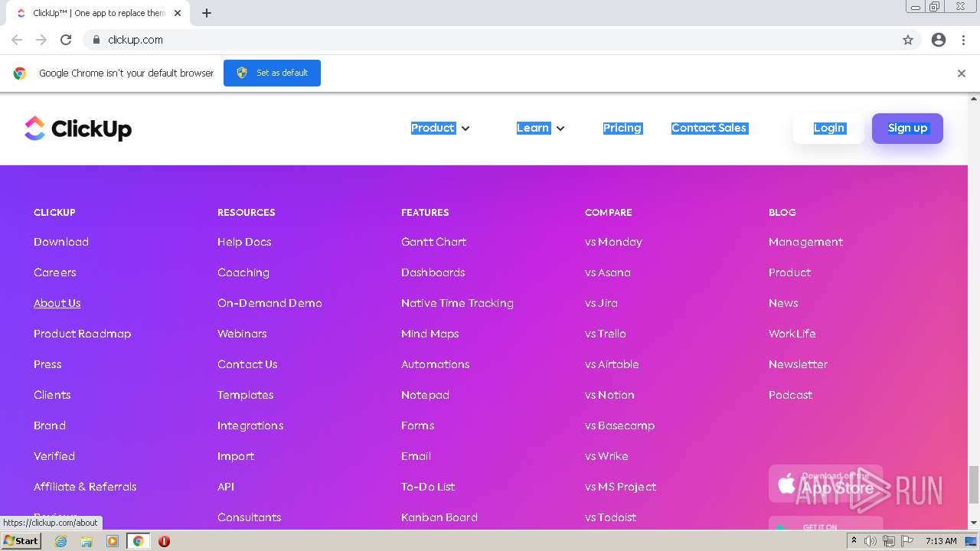Open the Verified link
Viewport: 980px width, 551px height.
54,456
